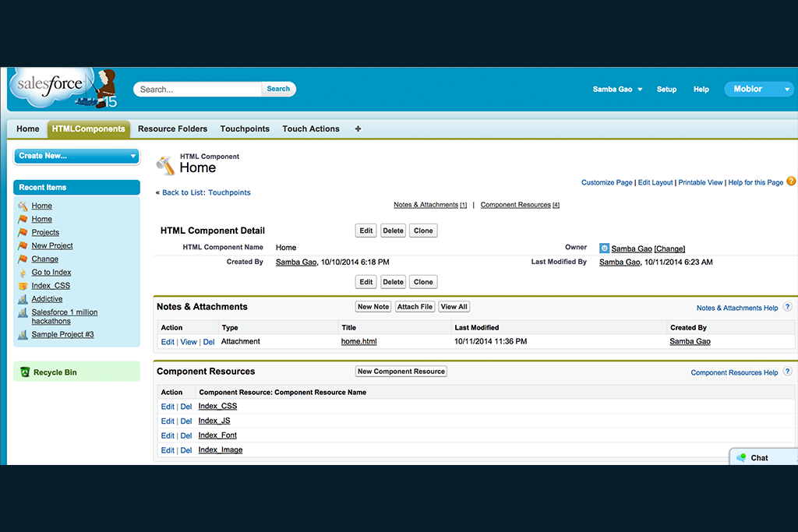798x532 pixels.
Task: Click the View All button
Action: coord(454,307)
